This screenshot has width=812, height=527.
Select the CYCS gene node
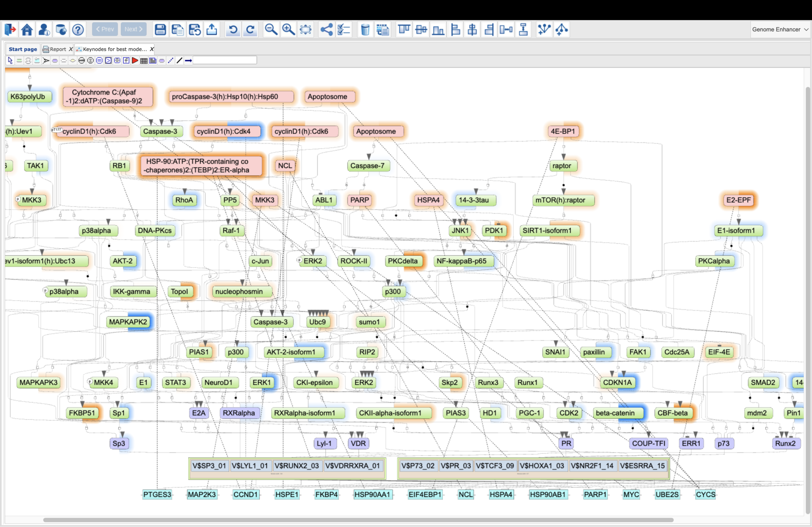(706, 495)
